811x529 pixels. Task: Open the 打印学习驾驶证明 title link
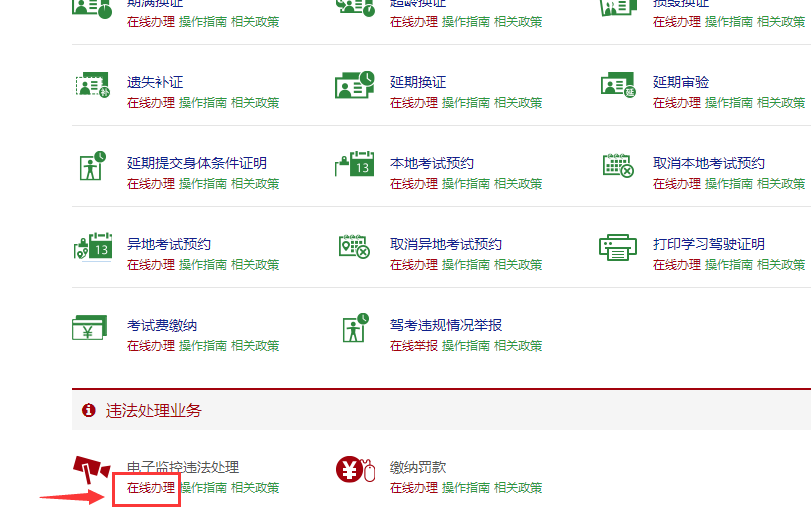[709, 244]
